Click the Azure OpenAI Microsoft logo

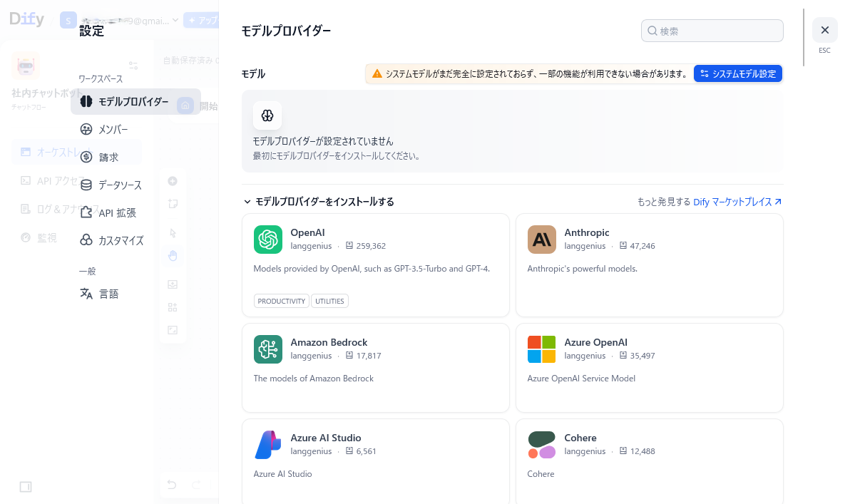(542, 349)
